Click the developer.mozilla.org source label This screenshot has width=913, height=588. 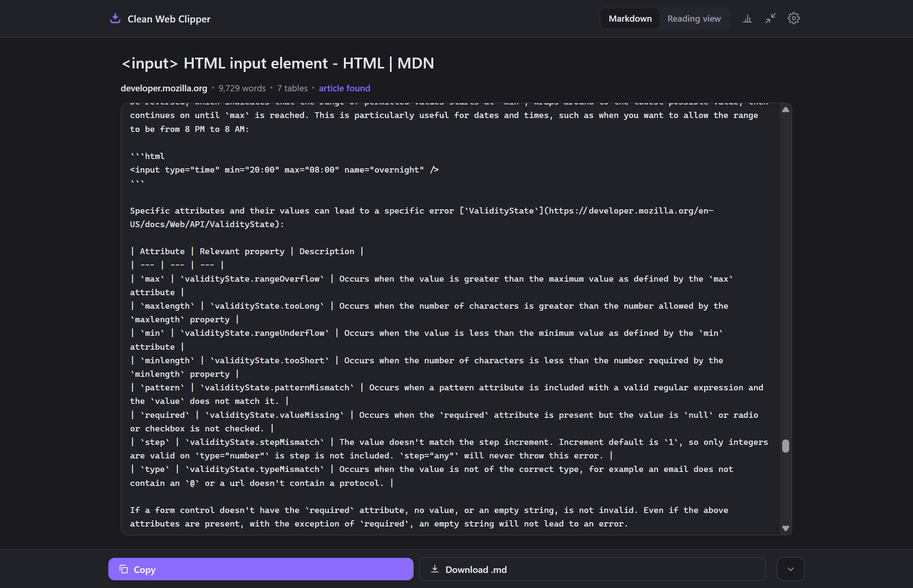click(164, 88)
